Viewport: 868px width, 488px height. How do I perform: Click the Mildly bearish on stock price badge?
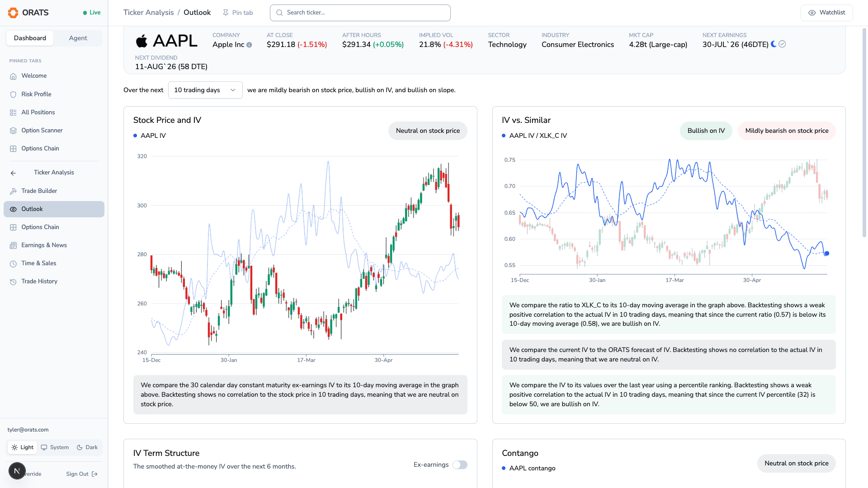[x=787, y=131]
